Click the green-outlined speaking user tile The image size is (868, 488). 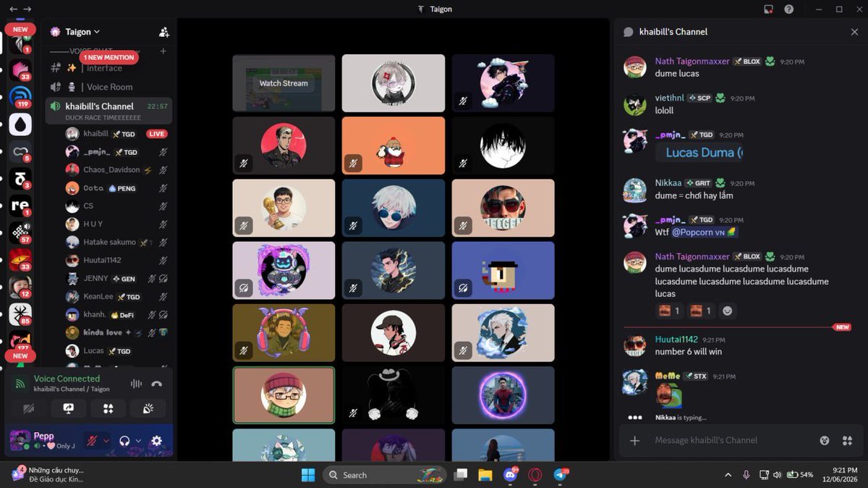284,395
